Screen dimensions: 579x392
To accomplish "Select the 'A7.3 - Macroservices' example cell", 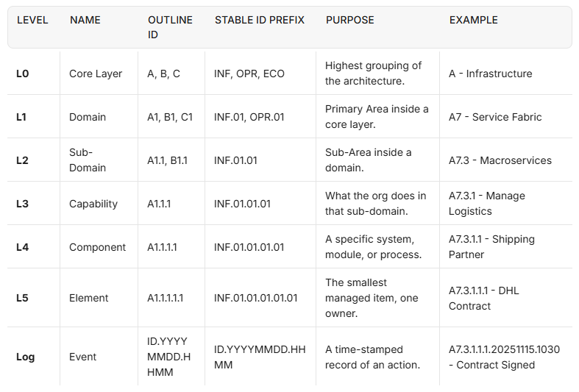I will click(x=500, y=160).
